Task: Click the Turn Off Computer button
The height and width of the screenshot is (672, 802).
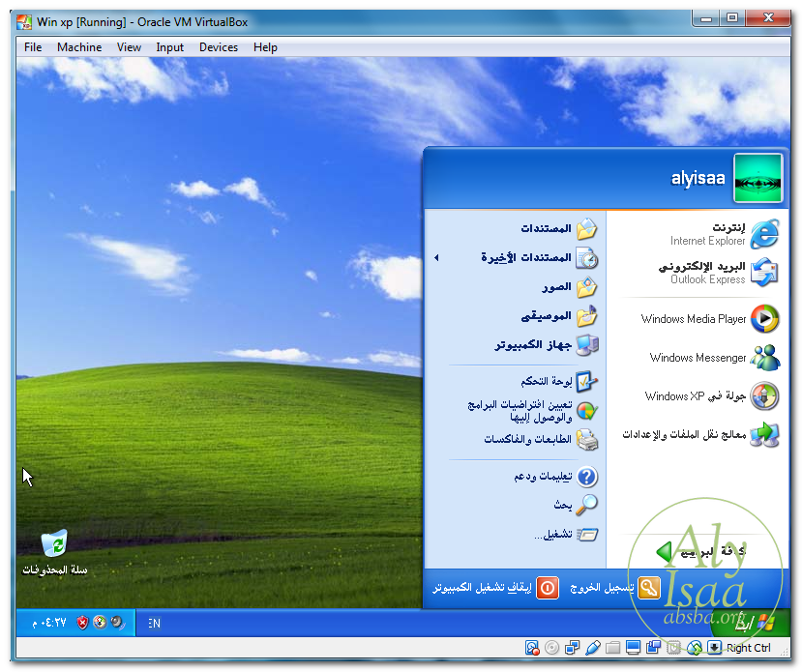Action: pyautogui.click(x=548, y=587)
